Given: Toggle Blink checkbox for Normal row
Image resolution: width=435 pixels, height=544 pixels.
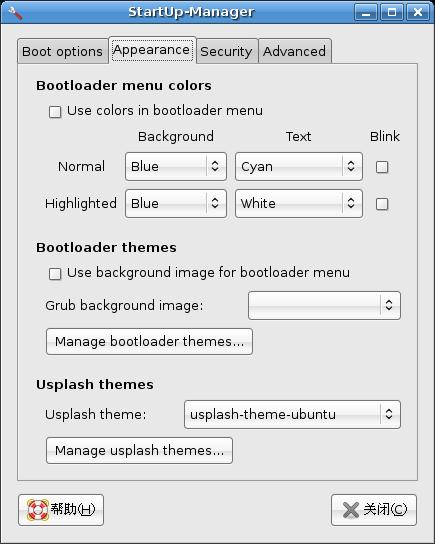Looking at the screenshot, I should tap(382, 167).
